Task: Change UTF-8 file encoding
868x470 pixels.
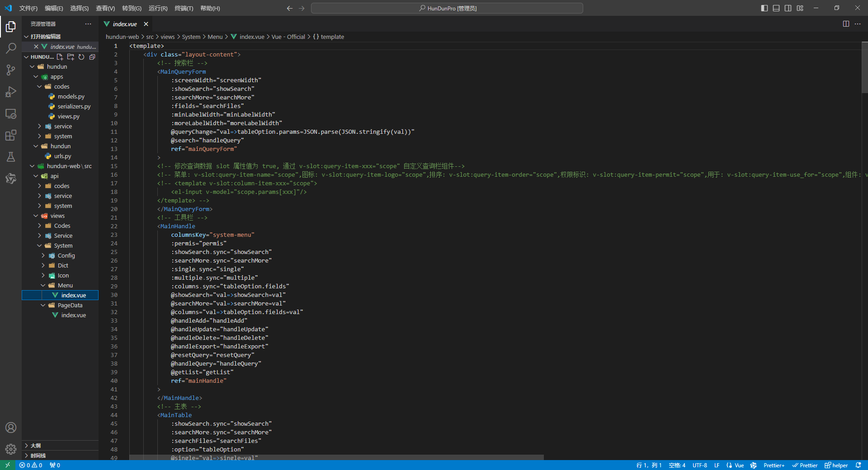Action: pyautogui.click(x=700, y=465)
